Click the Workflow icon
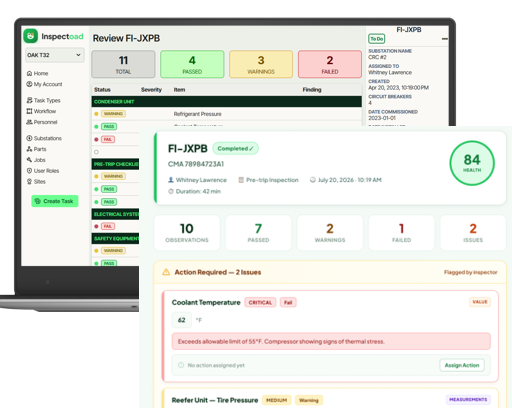 [x=29, y=111]
